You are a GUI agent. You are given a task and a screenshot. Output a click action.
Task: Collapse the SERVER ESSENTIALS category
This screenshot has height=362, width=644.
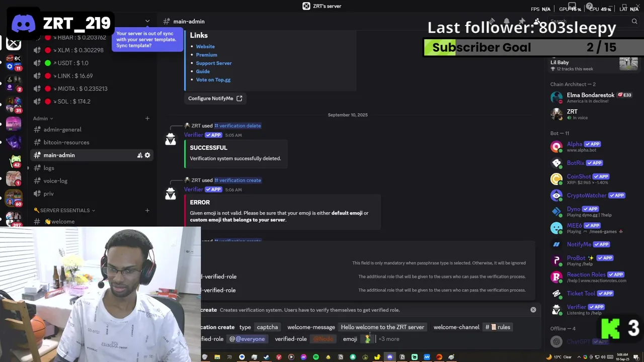coord(64,210)
